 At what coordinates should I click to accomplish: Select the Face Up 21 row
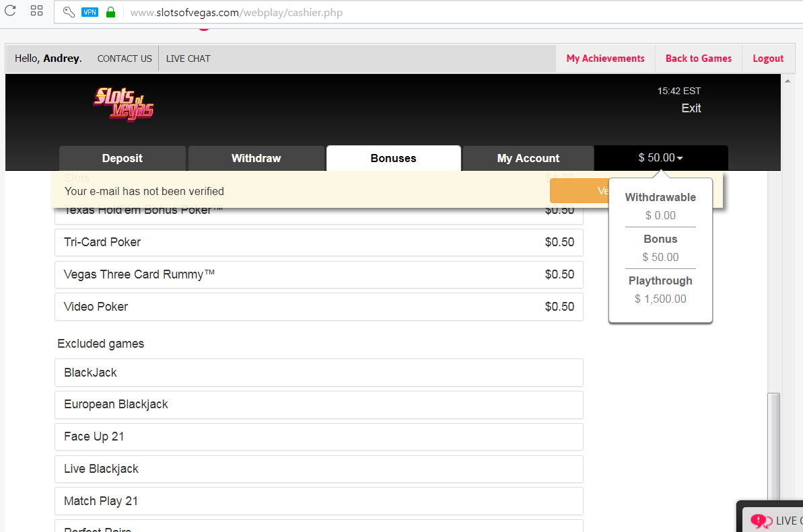(318, 436)
